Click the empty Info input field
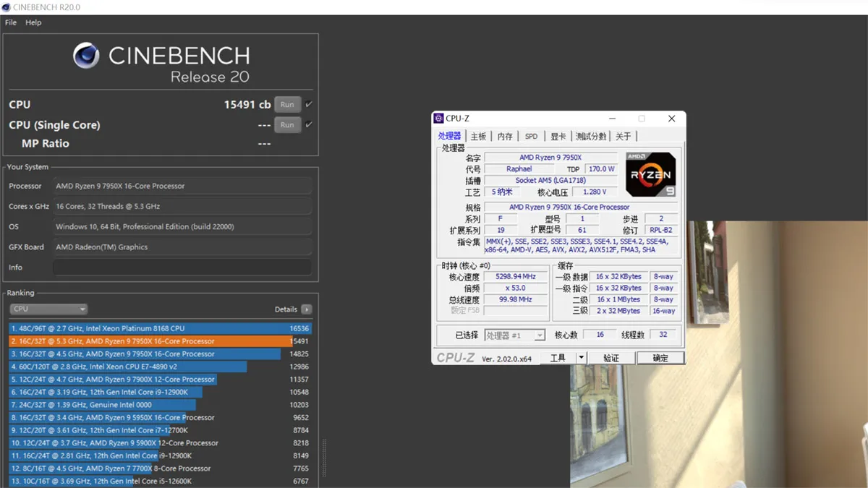Image resolution: width=868 pixels, height=488 pixels. [182, 267]
